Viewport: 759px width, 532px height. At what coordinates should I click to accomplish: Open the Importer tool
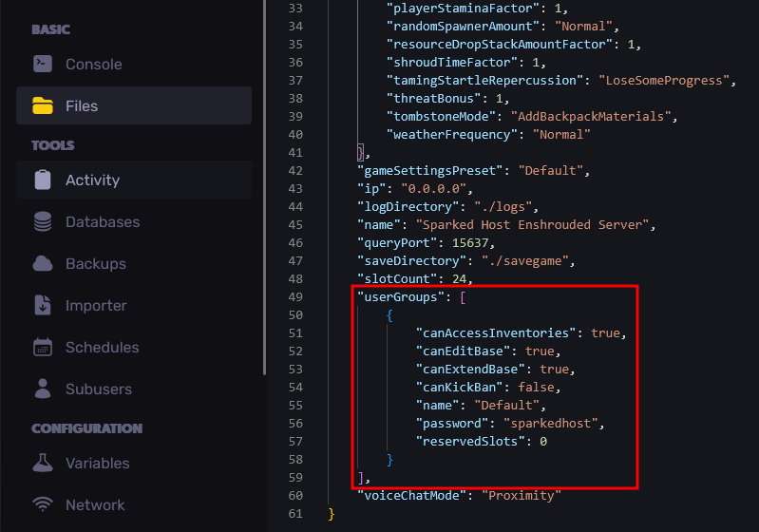(x=134, y=305)
